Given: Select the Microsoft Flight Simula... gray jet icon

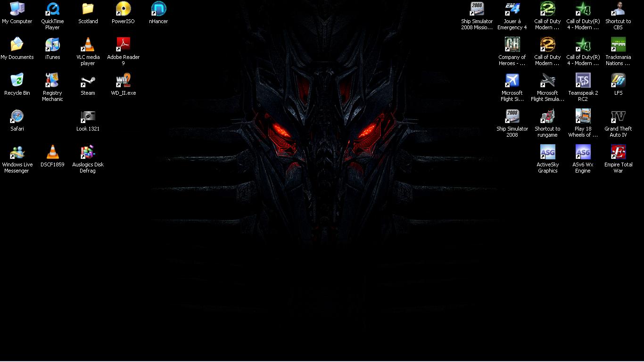Looking at the screenshot, I should pyautogui.click(x=547, y=81).
